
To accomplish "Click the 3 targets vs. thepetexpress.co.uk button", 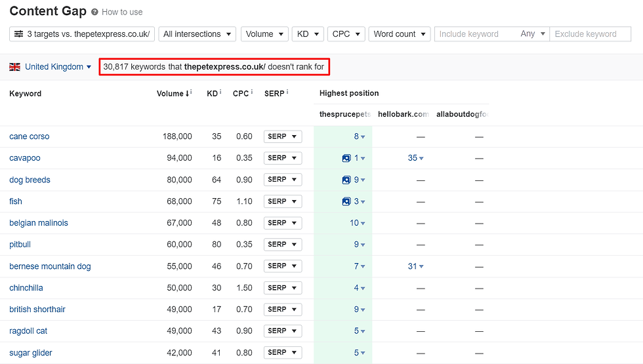I will (82, 34).
